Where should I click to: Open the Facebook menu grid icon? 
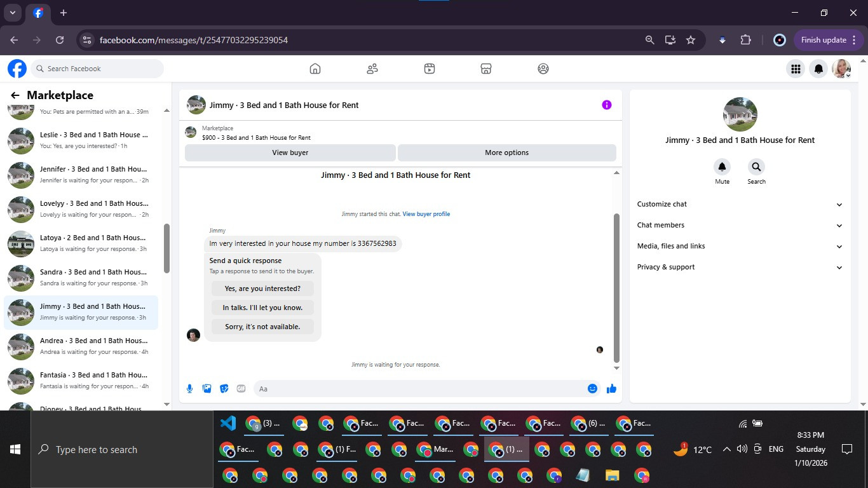pos(795,69)
